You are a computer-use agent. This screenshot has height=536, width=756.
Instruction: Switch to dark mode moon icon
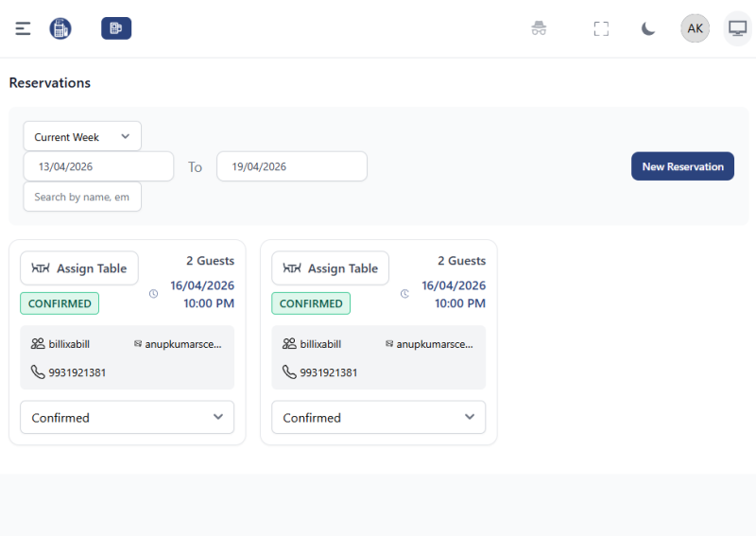point(648,28)
